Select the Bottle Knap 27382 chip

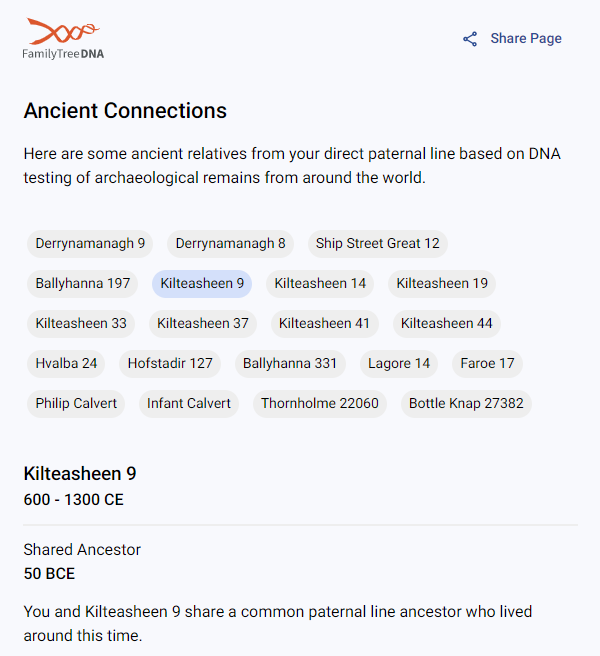point(466,404)
